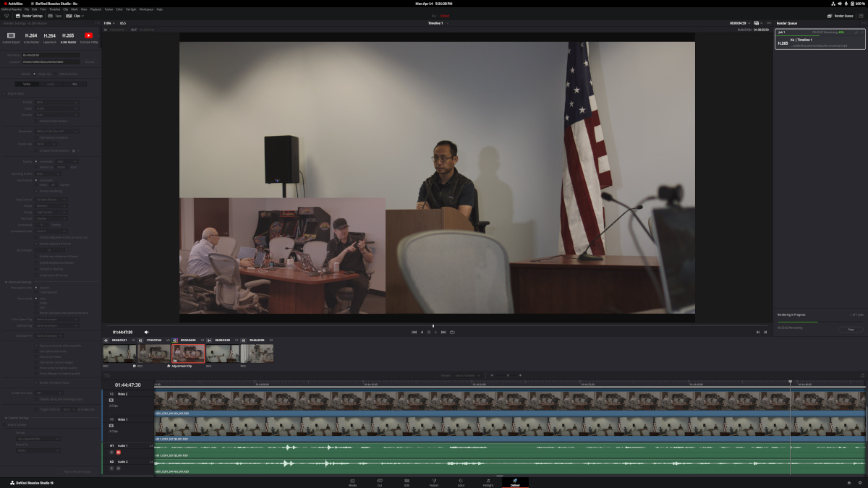Open the Fusion page
This screenshot has width=868, height=488.
coord(434,482)
